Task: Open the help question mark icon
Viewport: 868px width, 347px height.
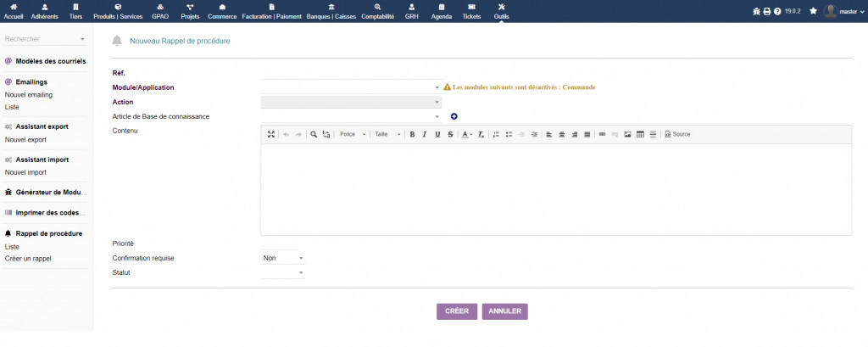Action: [777, 11]
